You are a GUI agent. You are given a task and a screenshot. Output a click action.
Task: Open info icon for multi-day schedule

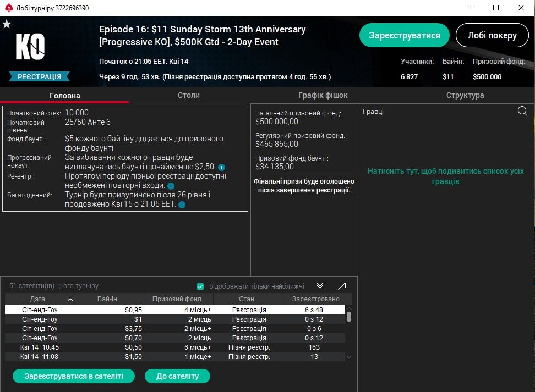[182, 205]
